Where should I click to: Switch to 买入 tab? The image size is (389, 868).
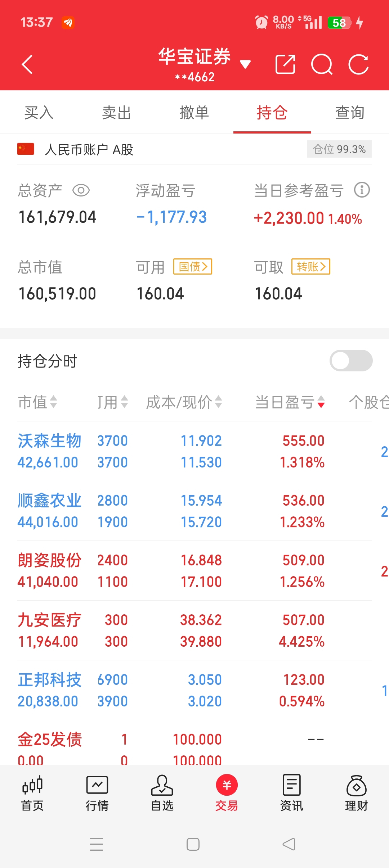point(39,113)
